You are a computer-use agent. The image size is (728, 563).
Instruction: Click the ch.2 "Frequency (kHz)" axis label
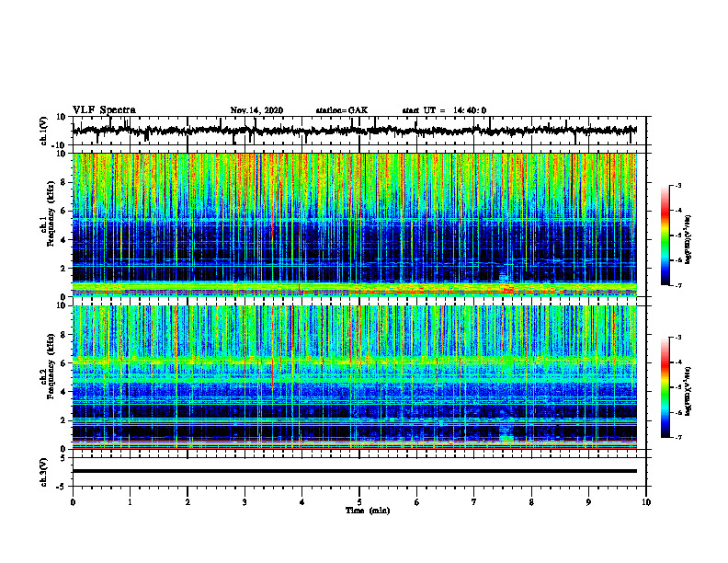(50, 366)
